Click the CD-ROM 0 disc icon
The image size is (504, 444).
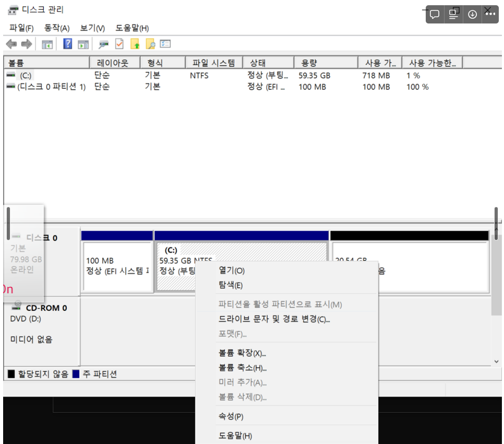tap(17, 306)
